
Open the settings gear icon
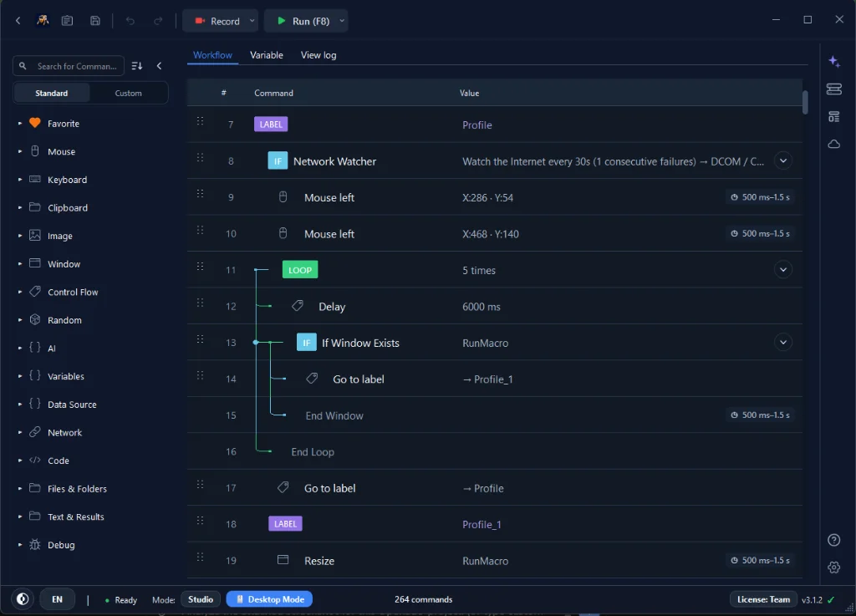point(833,567)
